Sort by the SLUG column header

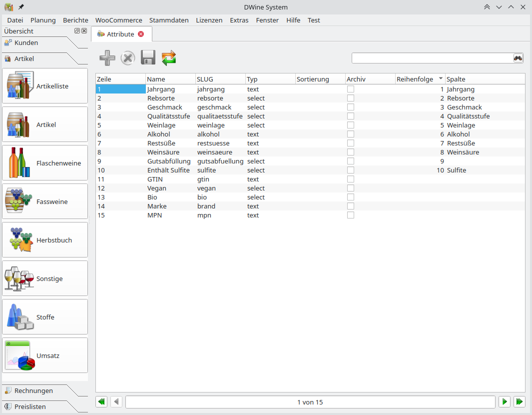tap(220, 79)
